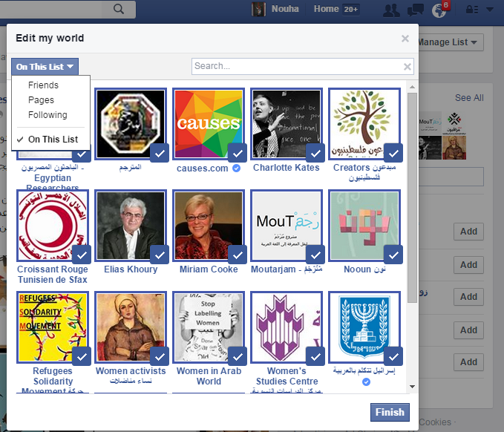The image size is (504, 432).
Task: Click the Finish button
Action: pos(390,412)
